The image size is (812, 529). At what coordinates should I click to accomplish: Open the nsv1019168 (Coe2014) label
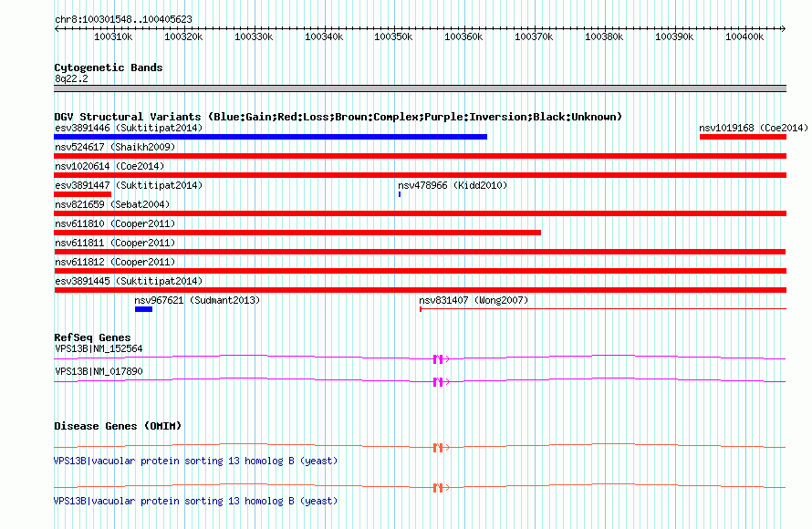[754, 128]
